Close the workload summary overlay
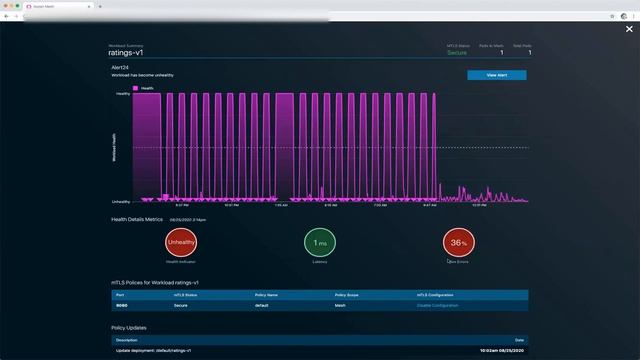Viewport: 640px width, 360px height. coord(629,29)
